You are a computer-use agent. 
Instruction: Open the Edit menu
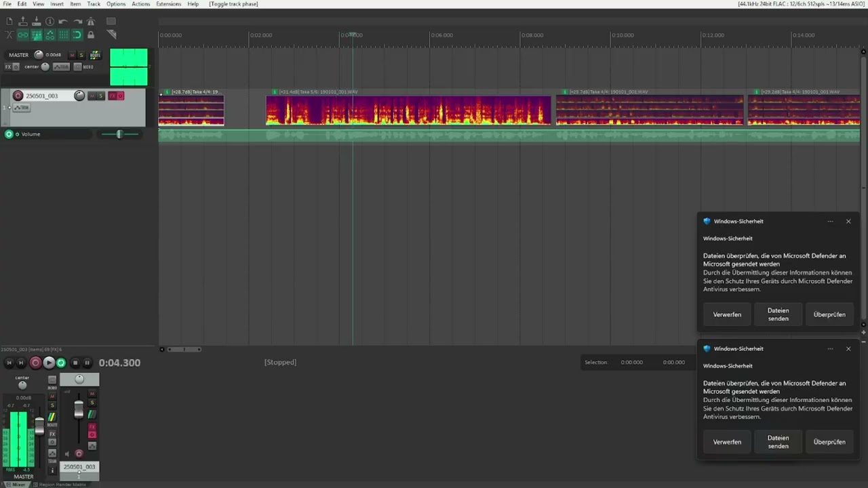click(x=22, y=4)
